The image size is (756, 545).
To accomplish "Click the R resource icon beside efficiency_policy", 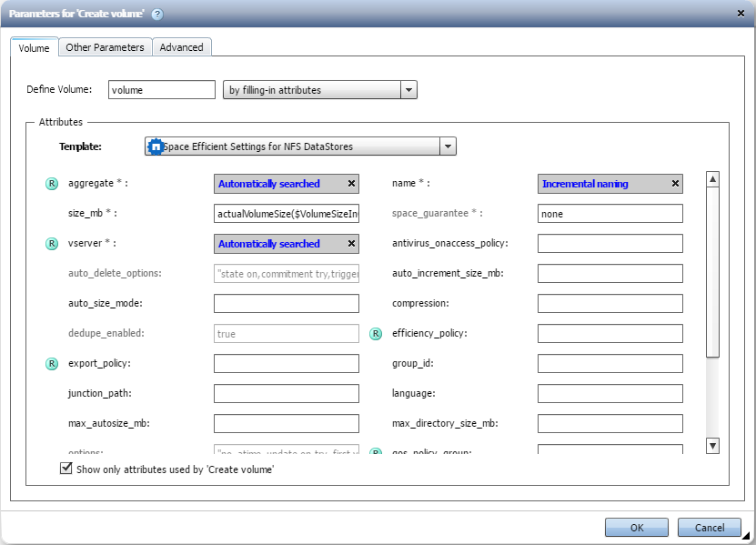I will pos(376,333).
